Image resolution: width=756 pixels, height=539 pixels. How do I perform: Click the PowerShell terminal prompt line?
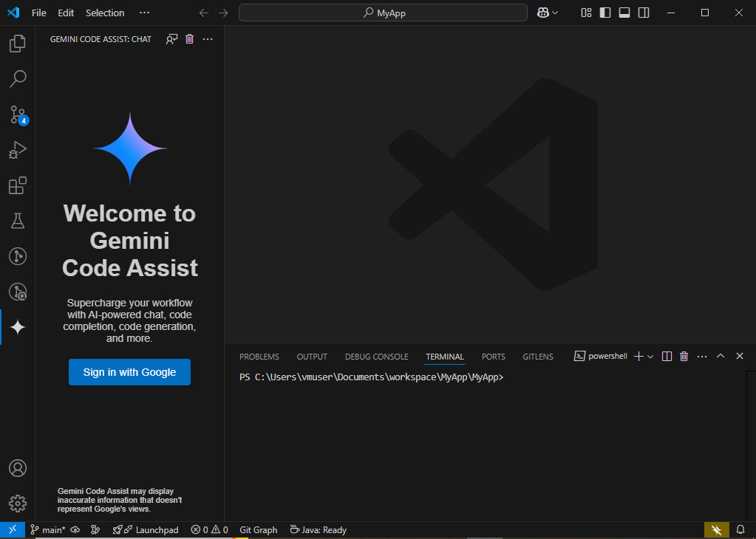tap(371, 377)
